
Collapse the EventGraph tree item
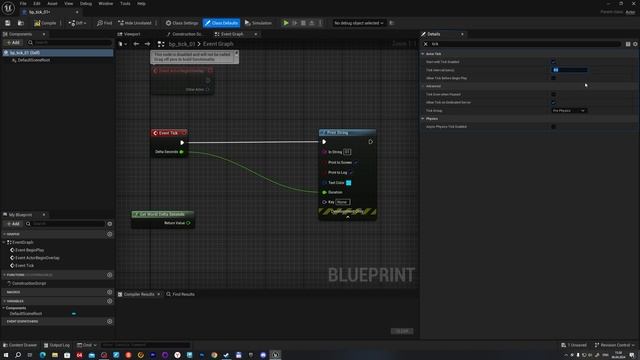(x=4, y=242)
